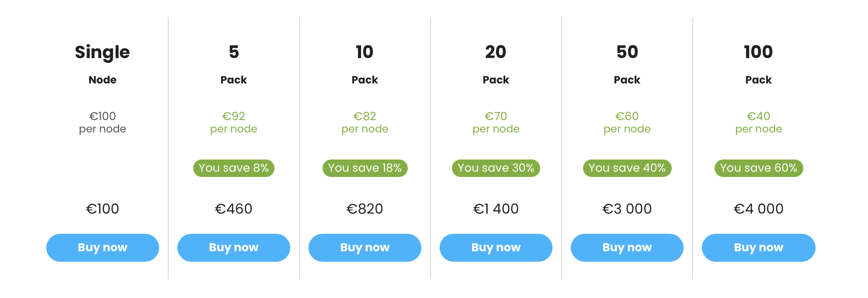Select the €3 000 total price

(627, 209)
